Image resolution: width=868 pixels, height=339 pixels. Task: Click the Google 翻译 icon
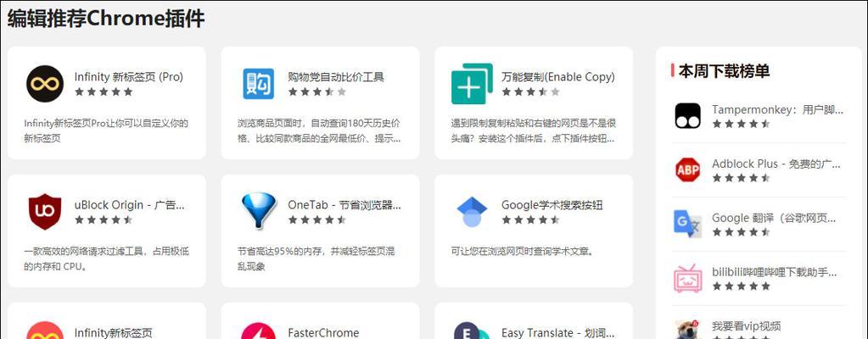pyautogui.click(x=687, y=224)
